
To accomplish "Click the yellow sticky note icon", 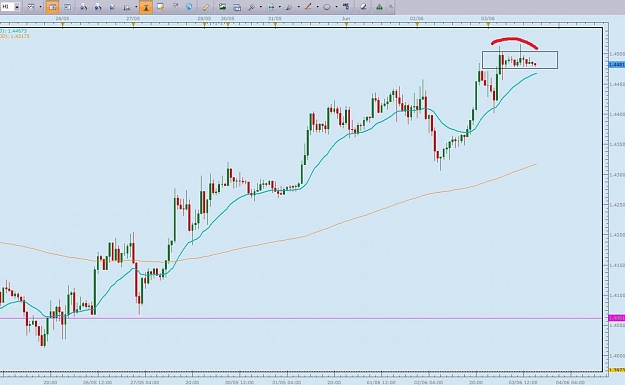I will (x=160, y=7).
